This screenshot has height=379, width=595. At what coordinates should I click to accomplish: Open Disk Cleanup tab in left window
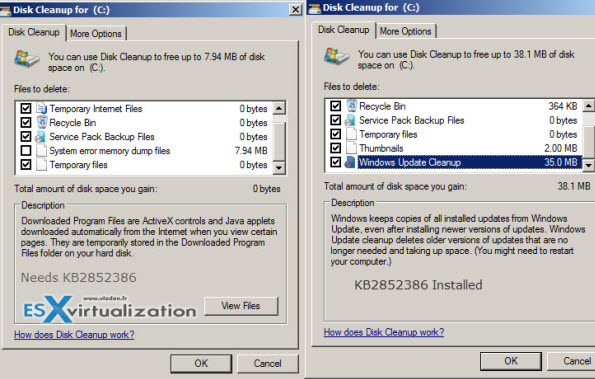tap(34, 32)
